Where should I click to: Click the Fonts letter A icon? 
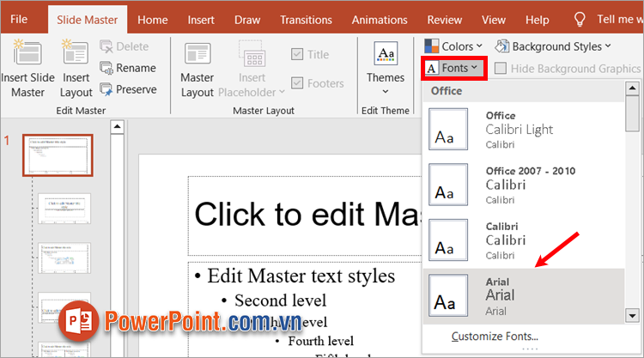point(431,68)
